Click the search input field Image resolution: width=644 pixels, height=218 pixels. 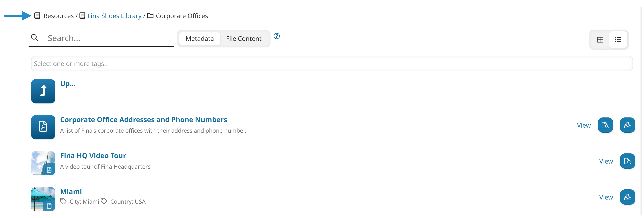tap(102, 38)
